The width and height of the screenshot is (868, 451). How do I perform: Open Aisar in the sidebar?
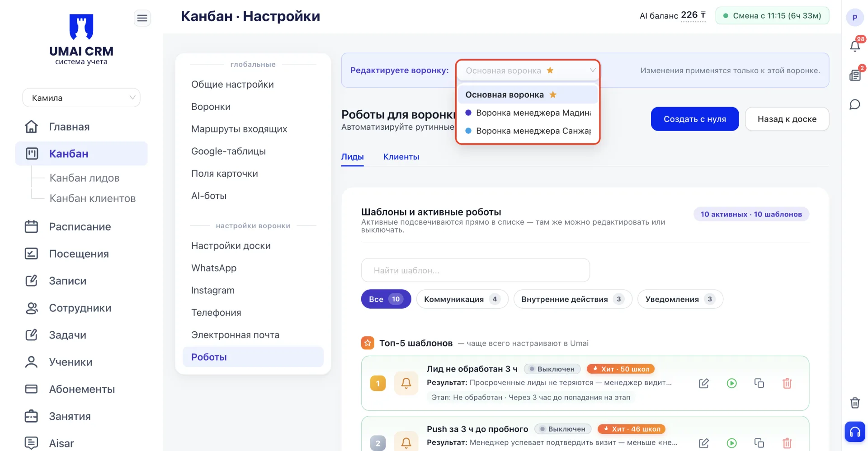point(81,443)
